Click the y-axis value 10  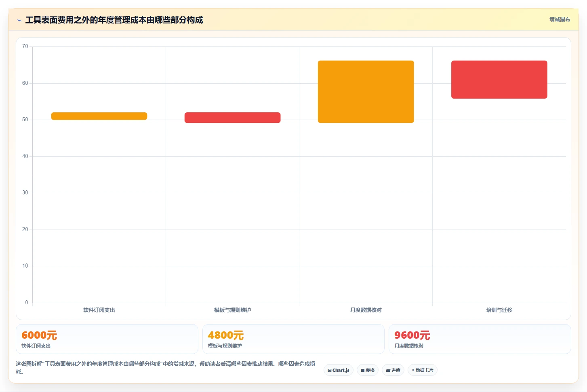coord(25,266)
